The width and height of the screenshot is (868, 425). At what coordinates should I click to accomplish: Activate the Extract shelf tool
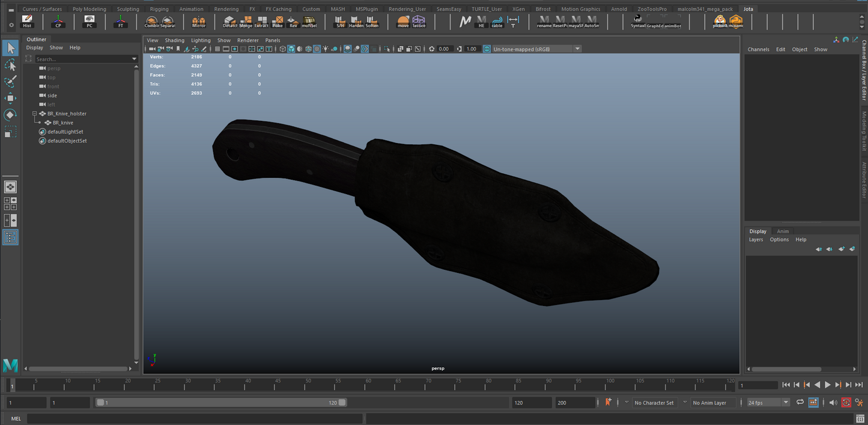[261, 22]
